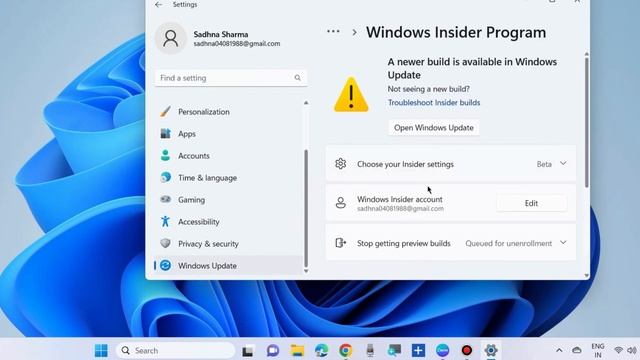The height and width of the screenshot is (360, 640).
Task: Click the ENG IN language indicator
Action: click(x=598, y=350)
